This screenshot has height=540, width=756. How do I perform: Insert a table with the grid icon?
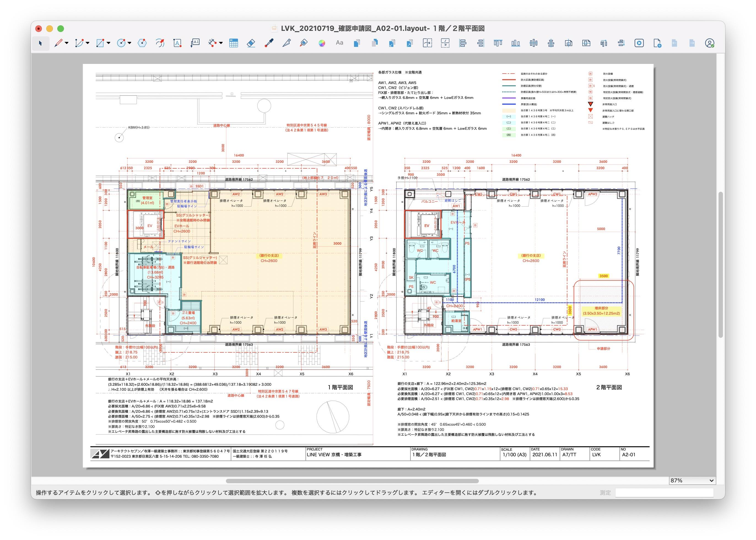click(x=233, y=43)
